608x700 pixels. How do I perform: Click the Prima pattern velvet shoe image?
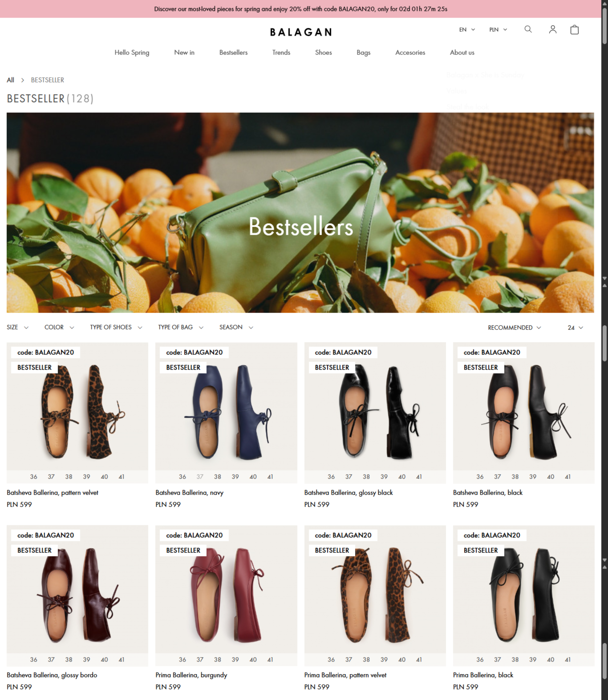(375, 595)
